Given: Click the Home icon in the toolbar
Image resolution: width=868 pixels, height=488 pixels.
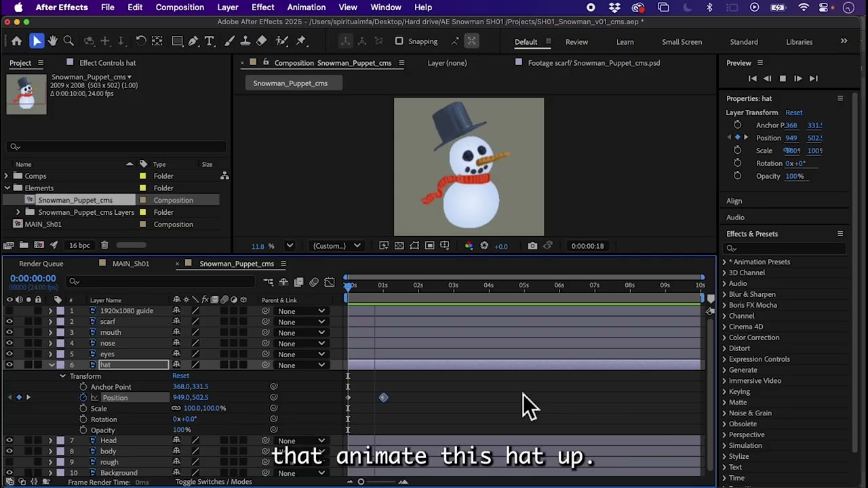Looking at the screenshot, I should click(16, 41).
